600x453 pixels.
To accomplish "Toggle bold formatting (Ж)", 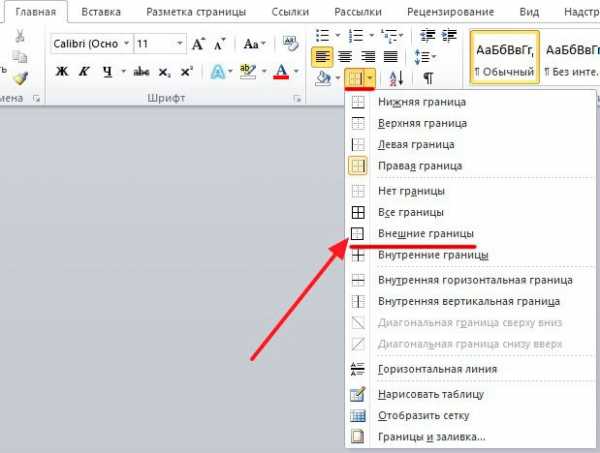I will 62,72.
